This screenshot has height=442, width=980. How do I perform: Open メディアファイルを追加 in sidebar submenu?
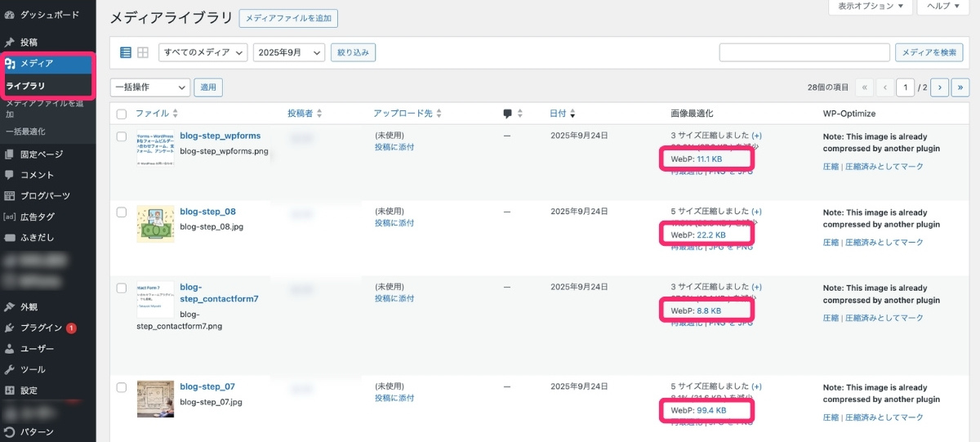(44, 109)
